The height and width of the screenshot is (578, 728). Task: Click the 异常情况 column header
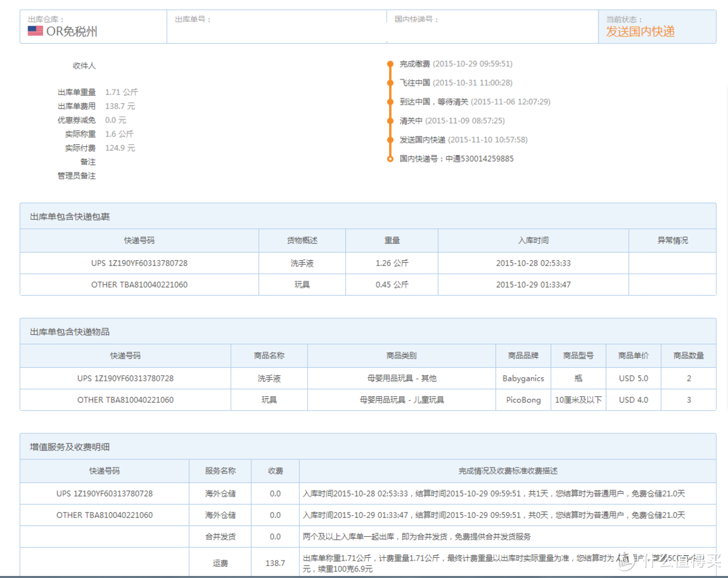tap(672, 240)
